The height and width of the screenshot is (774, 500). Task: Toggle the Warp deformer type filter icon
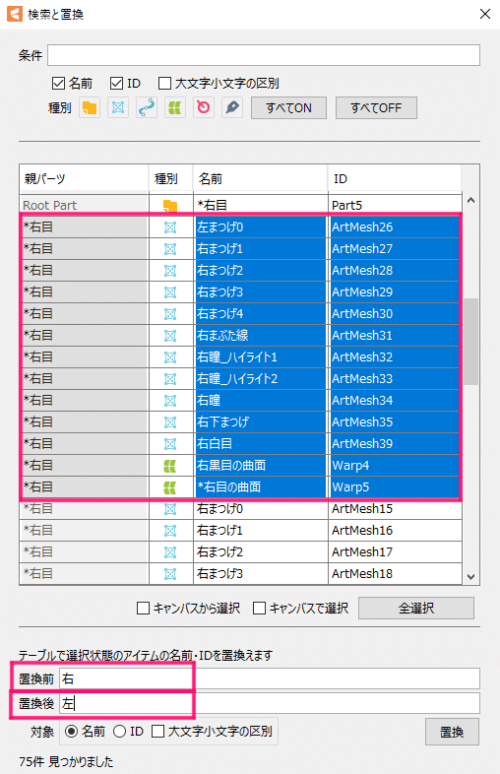(x=175, y=108)
